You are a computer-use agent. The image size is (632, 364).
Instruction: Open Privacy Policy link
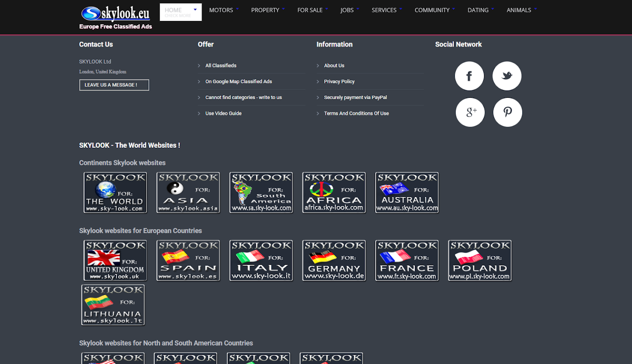click(339, 81)
